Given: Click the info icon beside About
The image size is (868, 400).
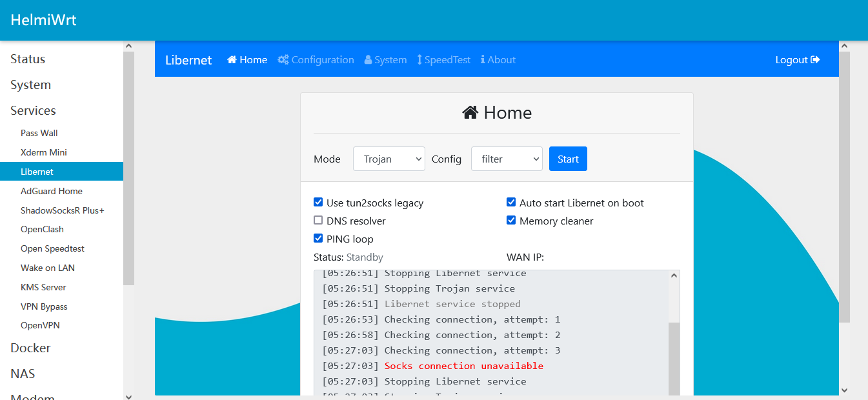Looking at the screenshot, I should tap(483, 60).
